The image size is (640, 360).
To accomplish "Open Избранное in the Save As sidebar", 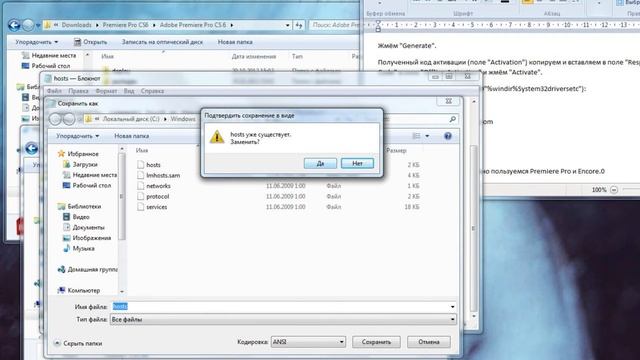I will point(78,154).
